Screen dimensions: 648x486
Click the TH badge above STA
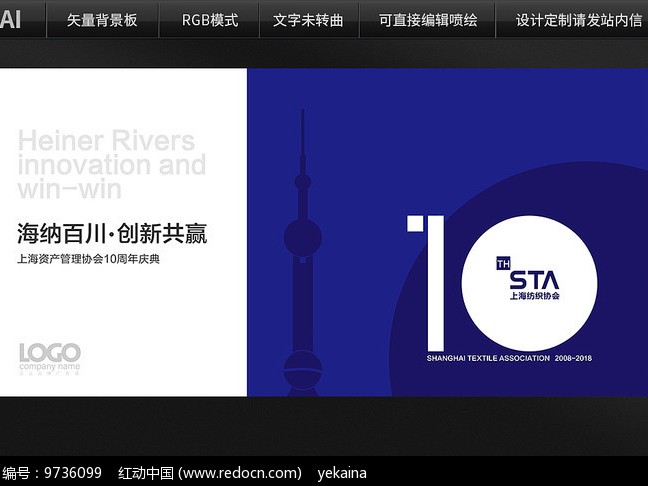point(503,263)
